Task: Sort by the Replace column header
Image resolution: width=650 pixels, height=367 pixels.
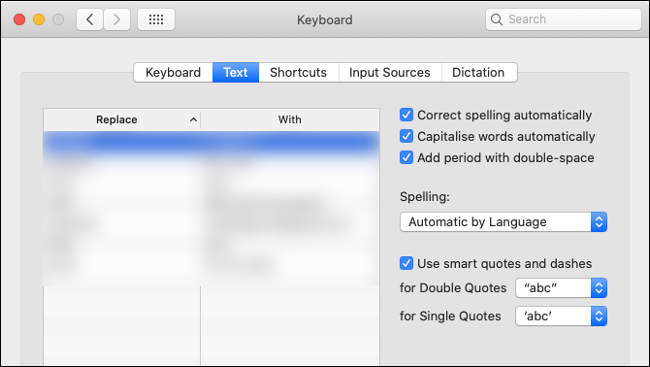Action: pos(122,120)
